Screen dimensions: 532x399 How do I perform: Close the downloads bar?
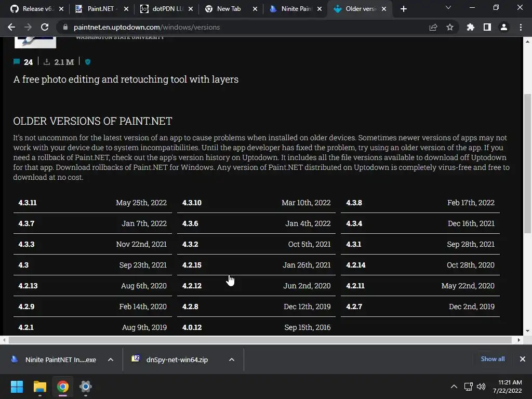(x=523, y=359)
